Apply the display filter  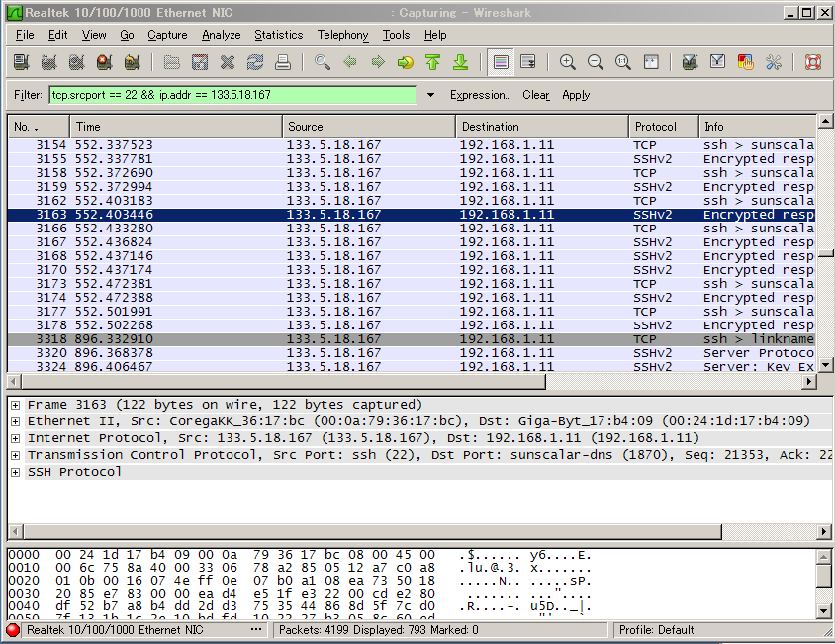[x=576, y=95]
